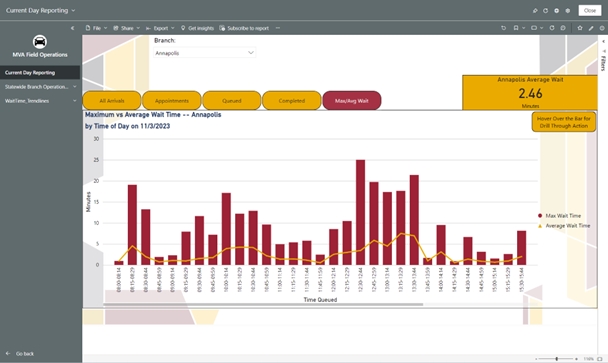Open the settings gear in the top header
Image resolution: width=608 pixels, height=363 pixels.
point(568,10)
